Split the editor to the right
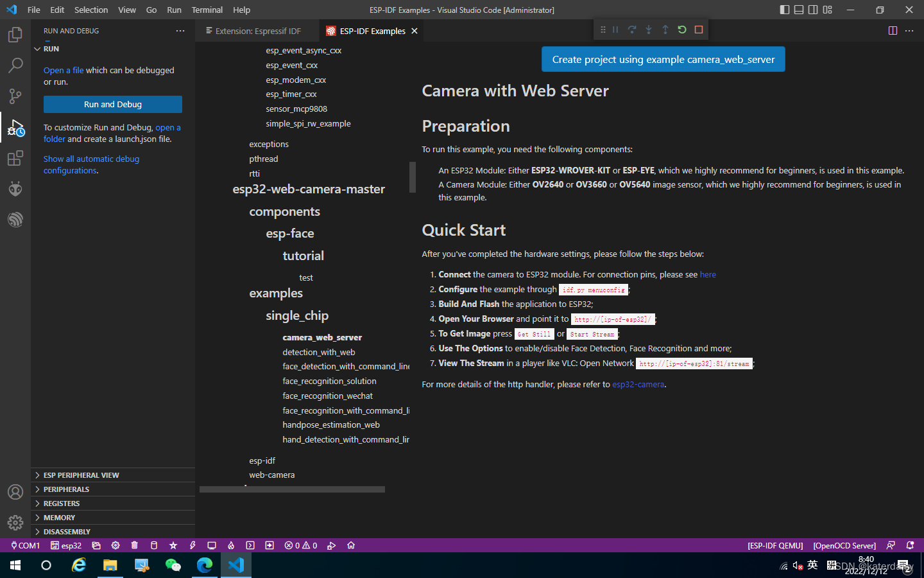 pos(893,31)
